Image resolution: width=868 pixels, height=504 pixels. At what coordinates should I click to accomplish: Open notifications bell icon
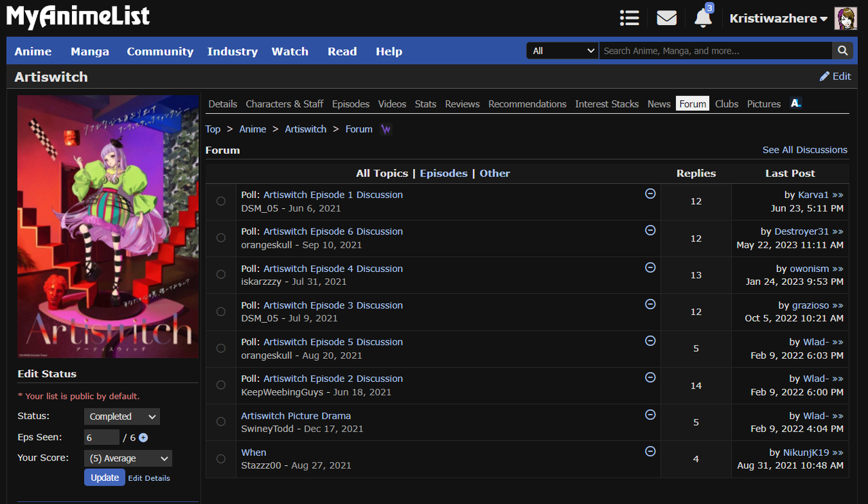(703, 18)
